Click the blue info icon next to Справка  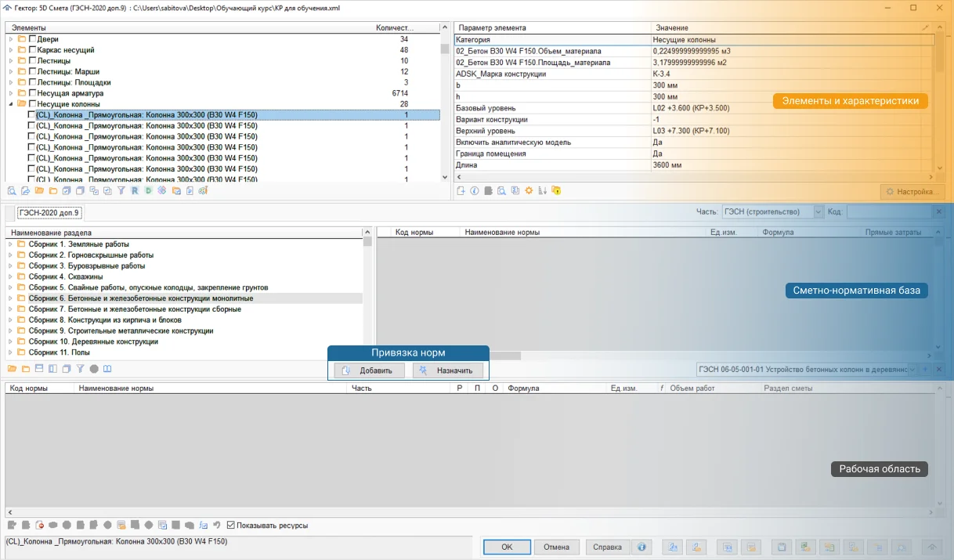coord(642,547)
